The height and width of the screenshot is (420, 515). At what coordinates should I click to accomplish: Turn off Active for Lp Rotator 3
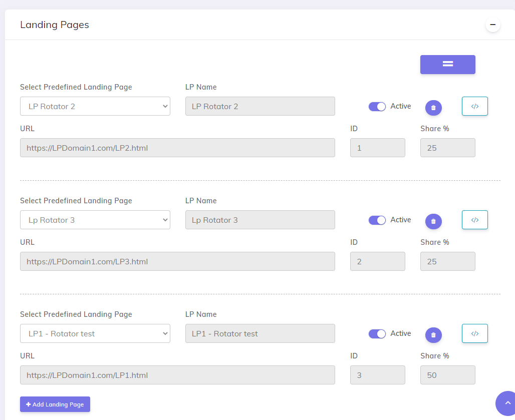(377, 220)
